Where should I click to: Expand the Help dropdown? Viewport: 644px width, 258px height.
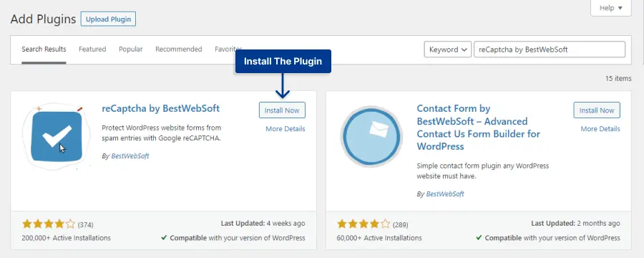(611, 8)
